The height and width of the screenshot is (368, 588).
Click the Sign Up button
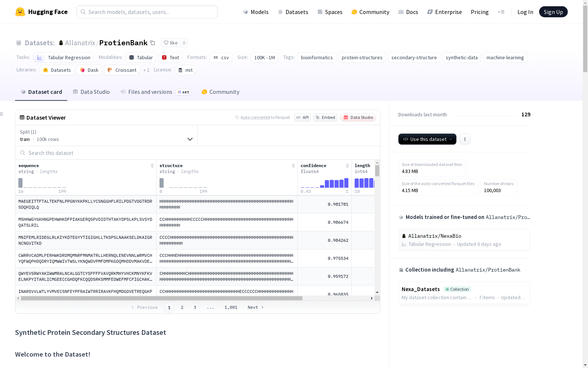pyautogui.click(x=553, y=12)
